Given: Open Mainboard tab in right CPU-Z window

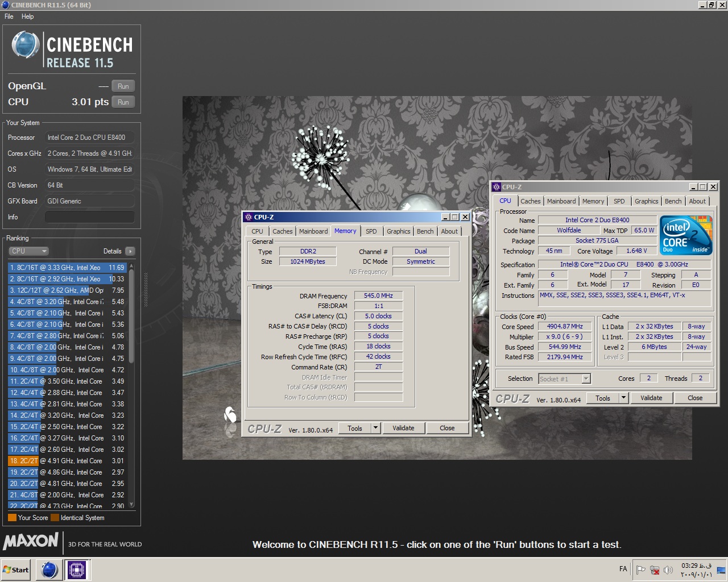Looking at the screenshot, I should click(561, 201).
